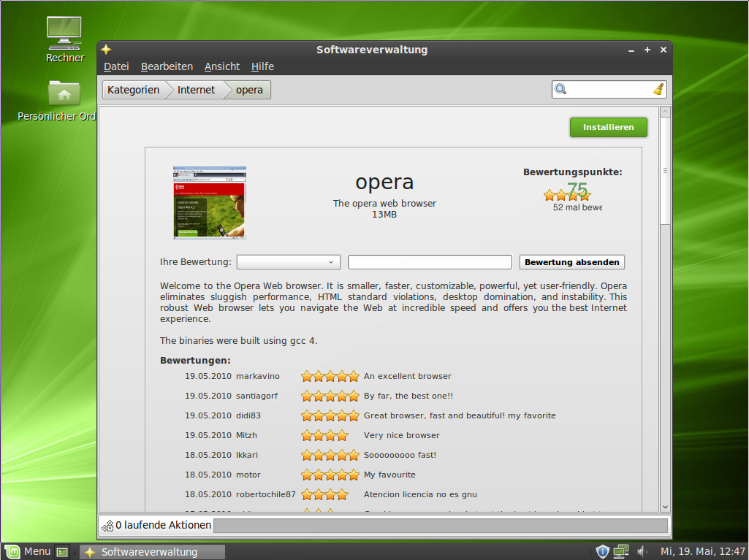Click the Softwareverwaltung star icon in title bar
Image resolution: width=749 pixels, height=560 pixels.
(x=106, y=49)
